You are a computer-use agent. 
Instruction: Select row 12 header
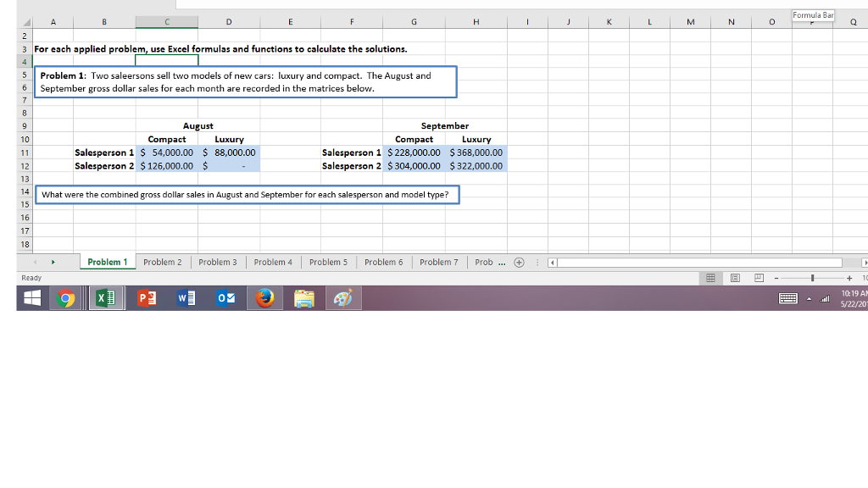25,166
